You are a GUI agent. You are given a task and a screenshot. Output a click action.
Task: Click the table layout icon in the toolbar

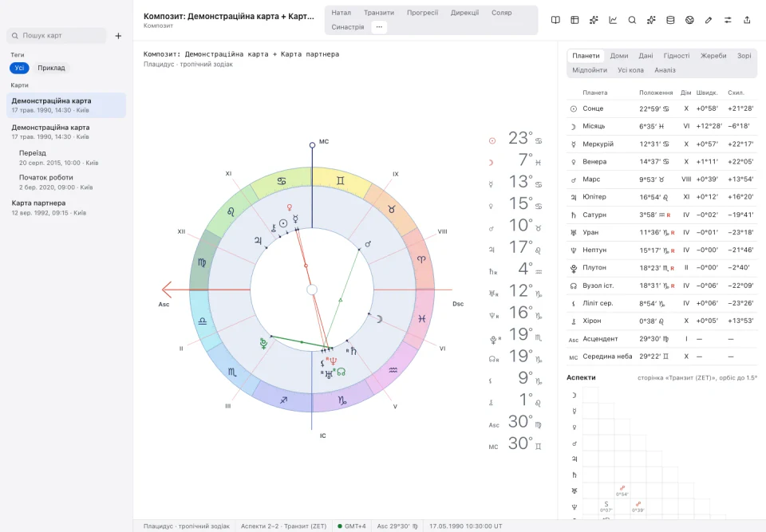click(574, 20)
